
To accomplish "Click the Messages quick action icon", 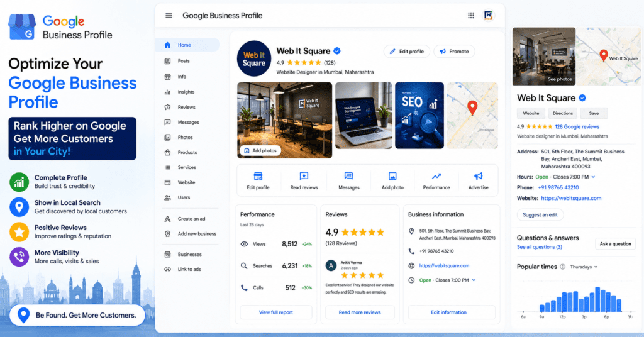I will click(x=348, y=177).
